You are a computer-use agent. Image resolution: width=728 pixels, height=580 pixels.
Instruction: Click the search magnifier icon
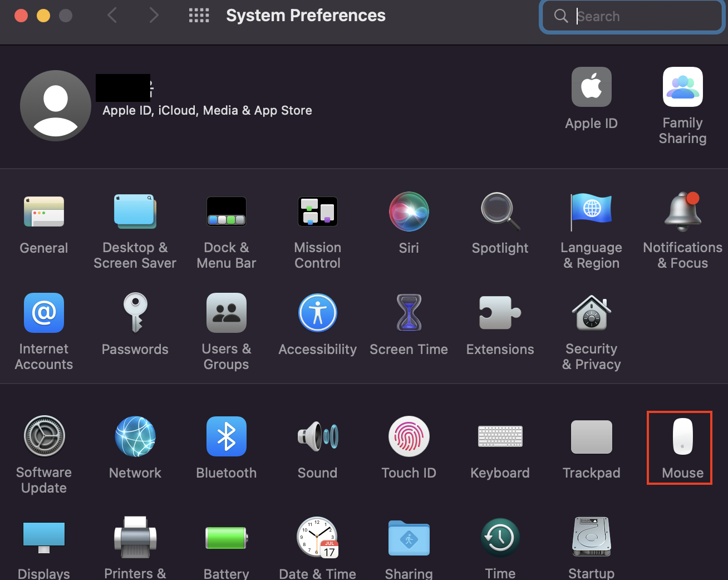pyautogui.click(x=561, y=16)
